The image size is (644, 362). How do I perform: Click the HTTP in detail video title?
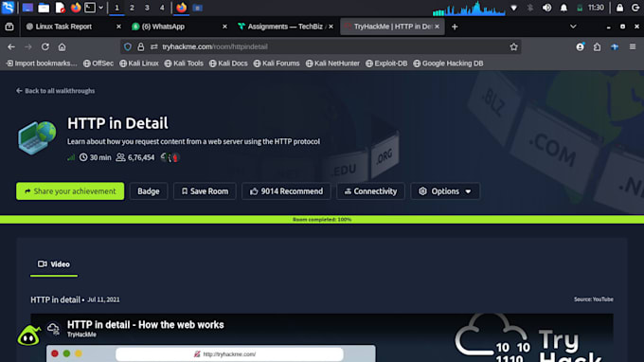click(x=146, y=325)
